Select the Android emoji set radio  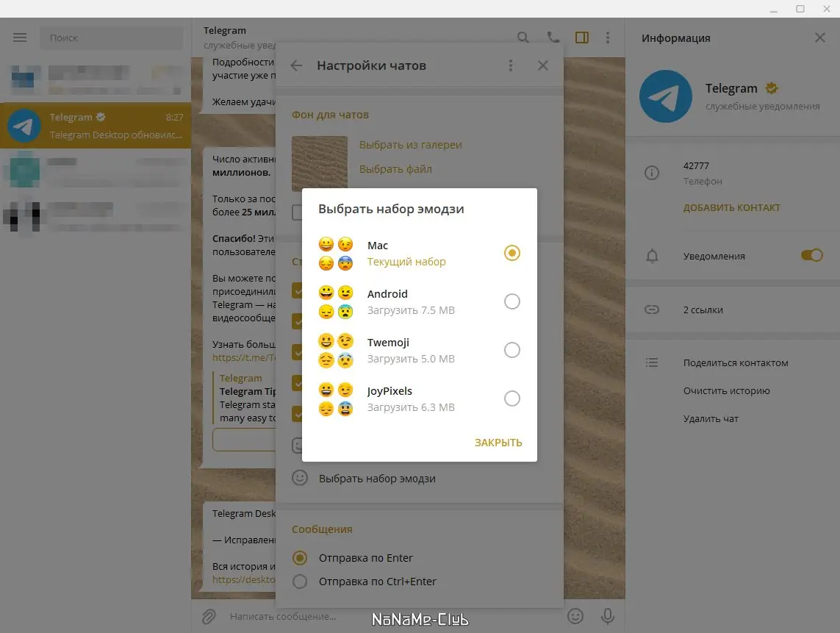coord(512,301)
